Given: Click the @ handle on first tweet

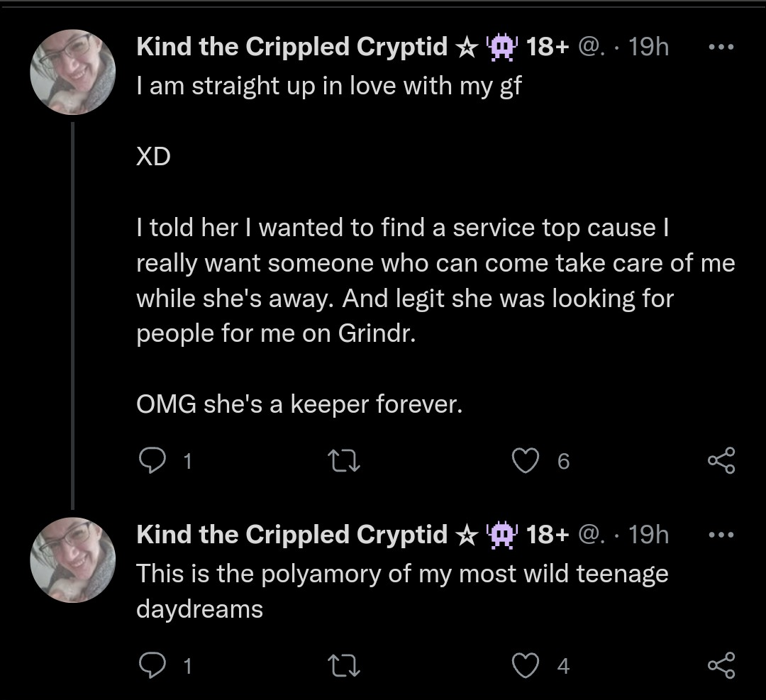Looking at the screenshot, I should (x=591, y=47).
